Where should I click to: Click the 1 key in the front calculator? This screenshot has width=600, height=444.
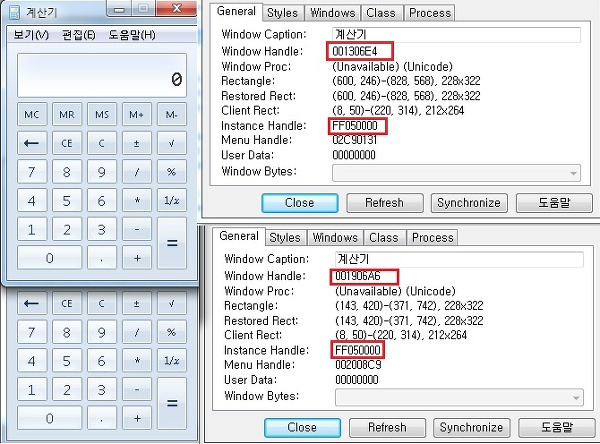(x=32, y=229)
